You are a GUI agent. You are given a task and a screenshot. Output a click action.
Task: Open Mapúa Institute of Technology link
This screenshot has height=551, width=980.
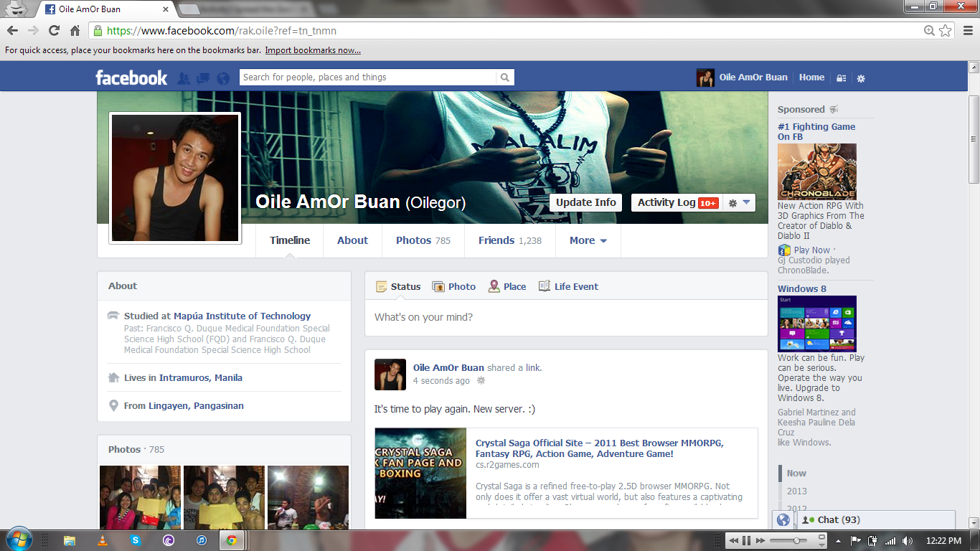242,316
